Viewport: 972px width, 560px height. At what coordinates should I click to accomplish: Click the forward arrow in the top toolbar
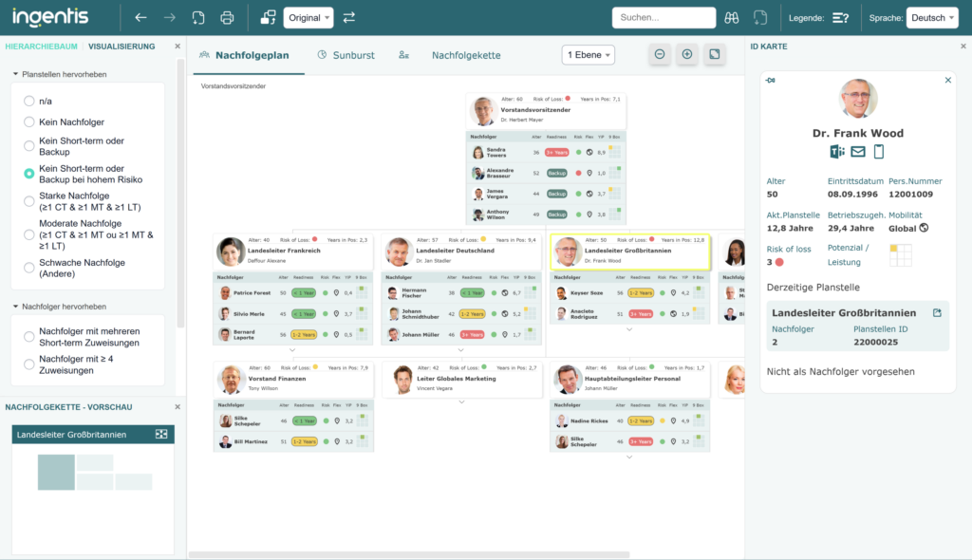pos(169,17)
